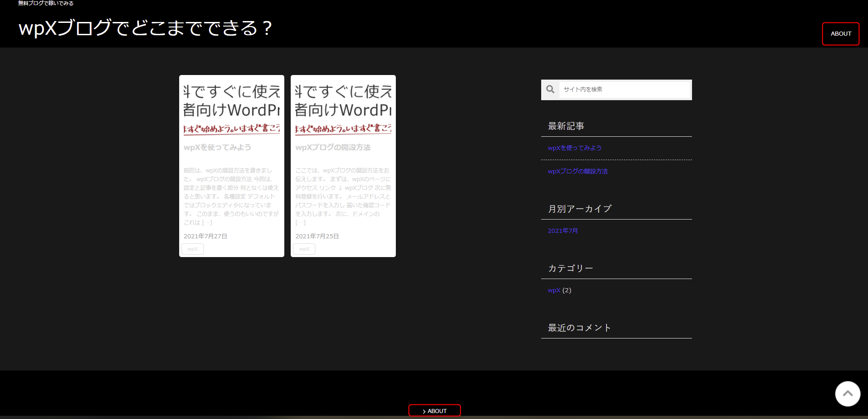
Task: Click the 2021年7月27日 post date
Action: click(x=205, y=236)
